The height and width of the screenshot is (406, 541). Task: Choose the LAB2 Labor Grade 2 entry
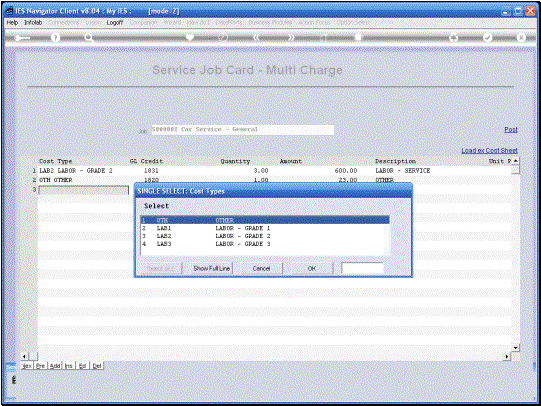point(265,236)
